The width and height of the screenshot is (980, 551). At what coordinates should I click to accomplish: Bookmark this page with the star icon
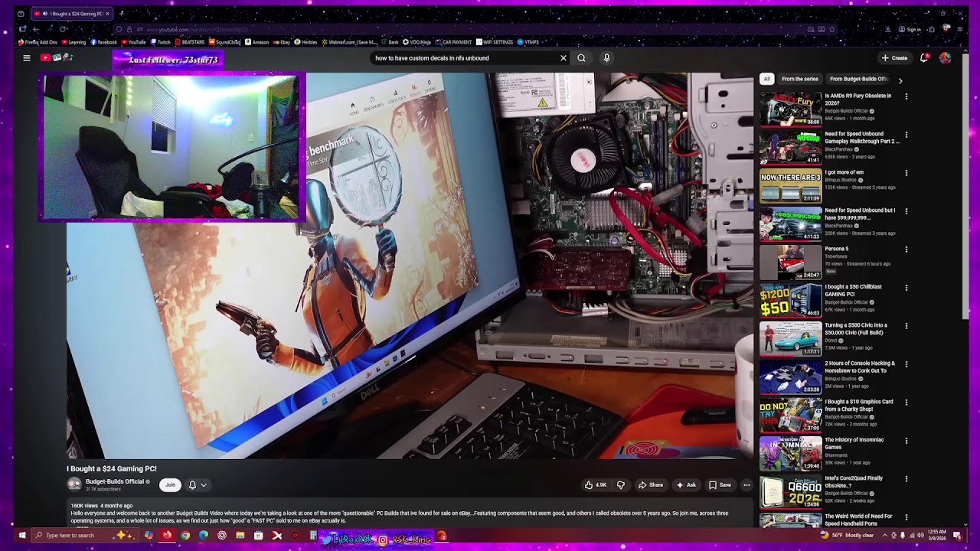pyautogui.click(x=831, y=29)
